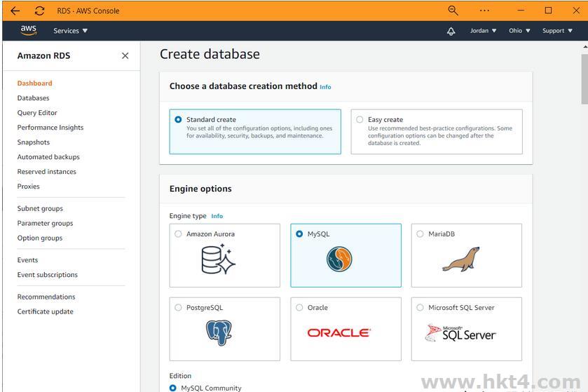Open the three-dot more options menu
Viewport: 588px width, 392px height.
(484, 11)
